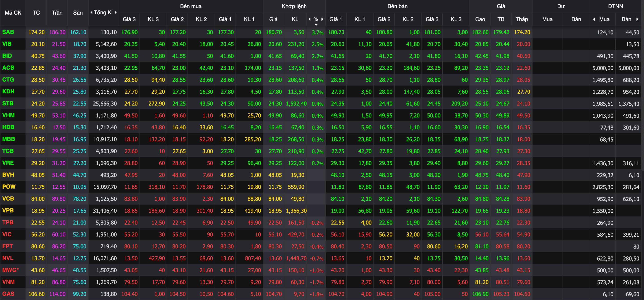Click right arrow beside Tổng KL header
Viewport: 644px width, 300px height.
click(116, 13)
